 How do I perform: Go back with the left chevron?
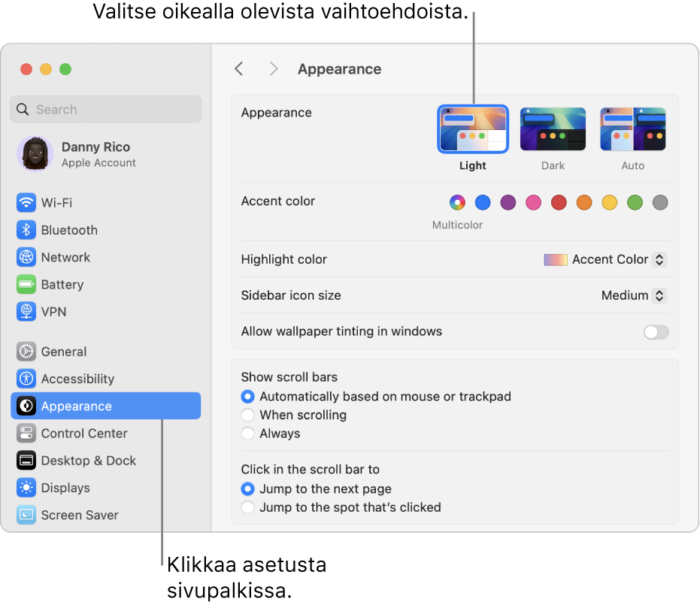[x=239, y=68]
